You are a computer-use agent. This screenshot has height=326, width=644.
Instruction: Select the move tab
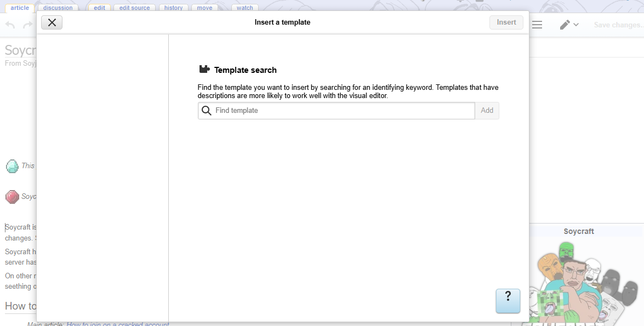click(204, 8)
